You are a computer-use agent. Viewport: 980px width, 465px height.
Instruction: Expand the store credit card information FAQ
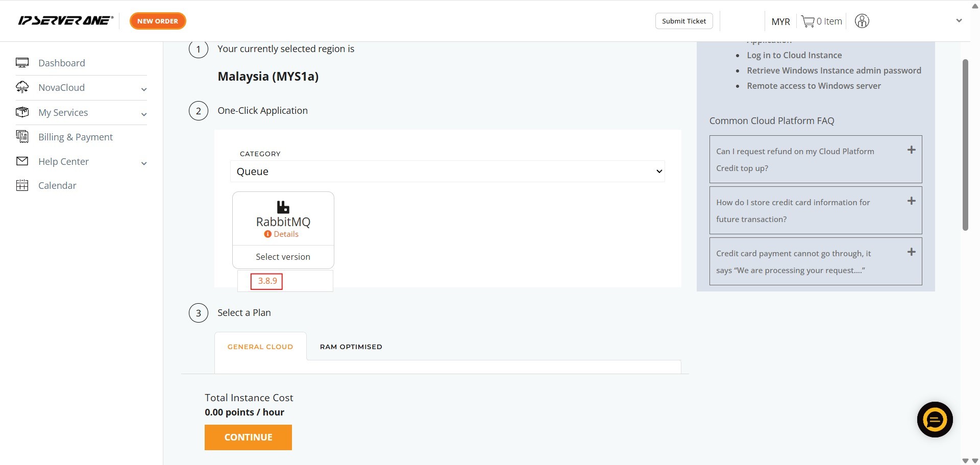coord(911,201)
